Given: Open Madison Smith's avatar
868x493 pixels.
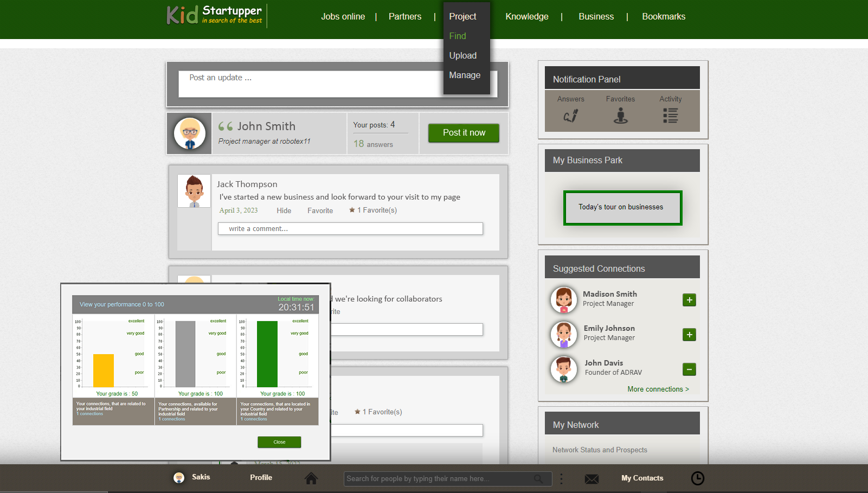Looking at the screenshot, I should click(x=564, y=300).
